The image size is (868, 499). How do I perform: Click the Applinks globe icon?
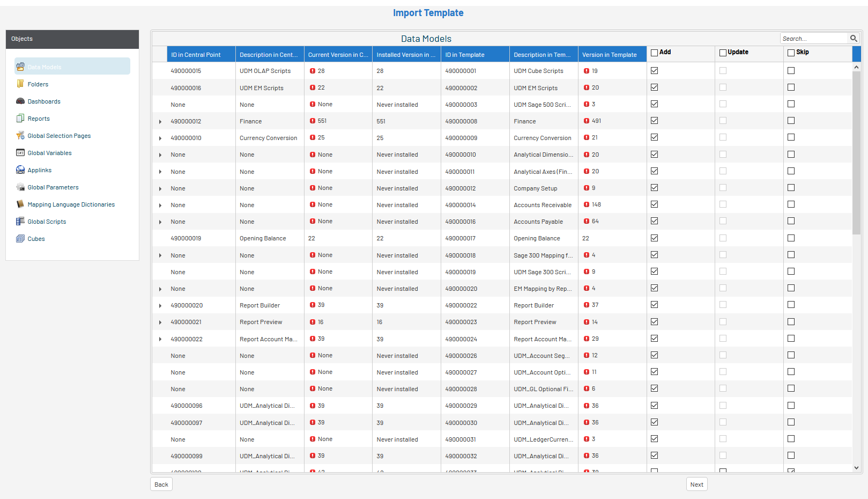[20, 170]
